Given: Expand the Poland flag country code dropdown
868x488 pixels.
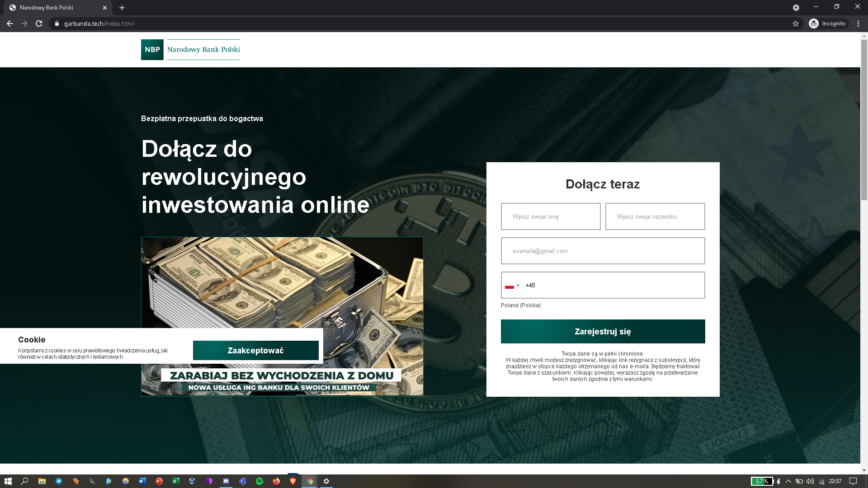Looking at the screenshot, I should click(512, 286).
